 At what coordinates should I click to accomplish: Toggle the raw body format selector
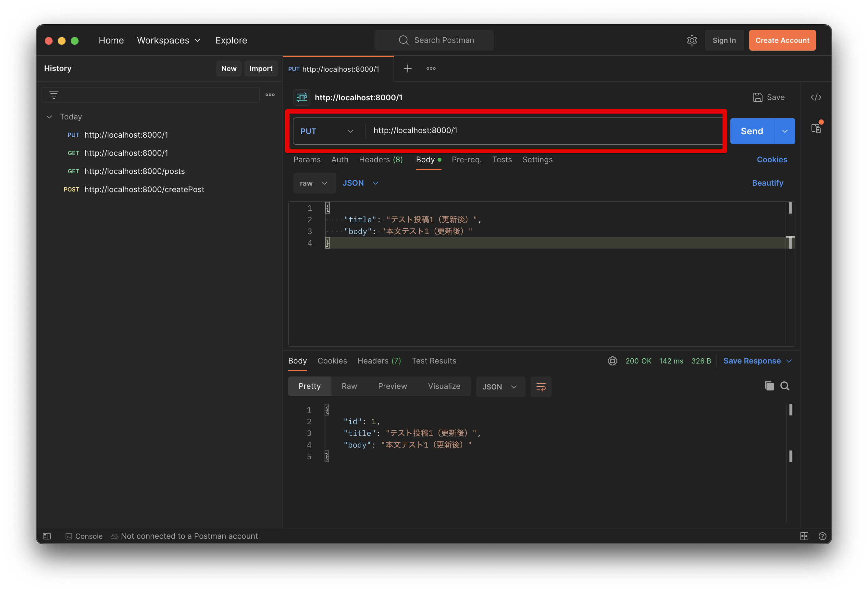coord(313,183)
